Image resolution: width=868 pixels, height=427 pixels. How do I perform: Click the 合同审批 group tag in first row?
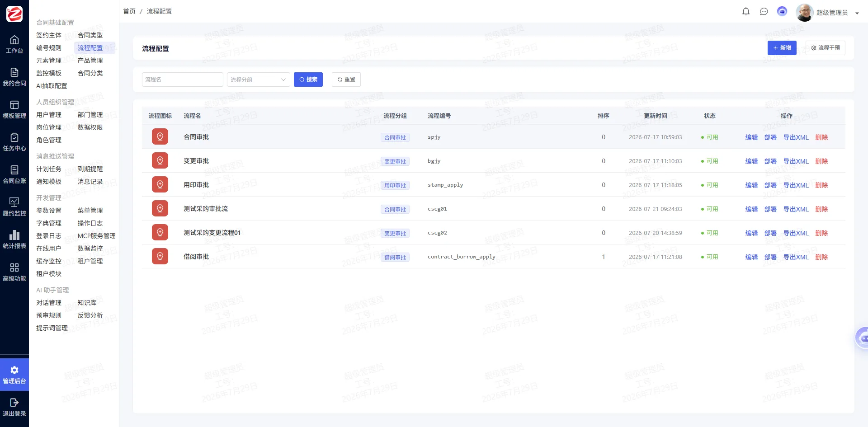click(395, 137)
